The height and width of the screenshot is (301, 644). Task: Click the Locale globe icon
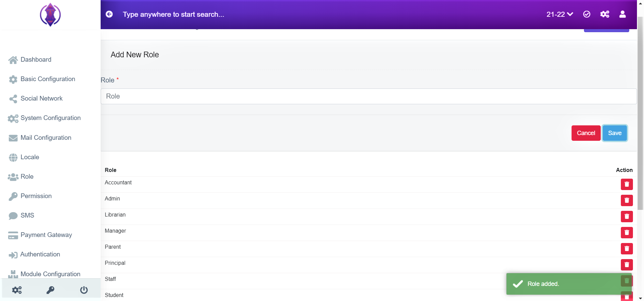[x=13, y=158]
